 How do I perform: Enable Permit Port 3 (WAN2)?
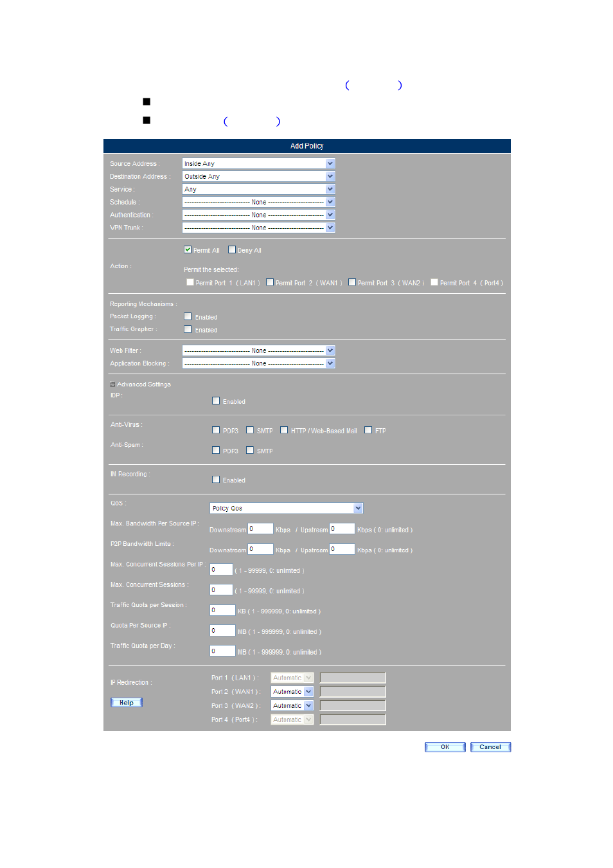(x=352, y=282)
